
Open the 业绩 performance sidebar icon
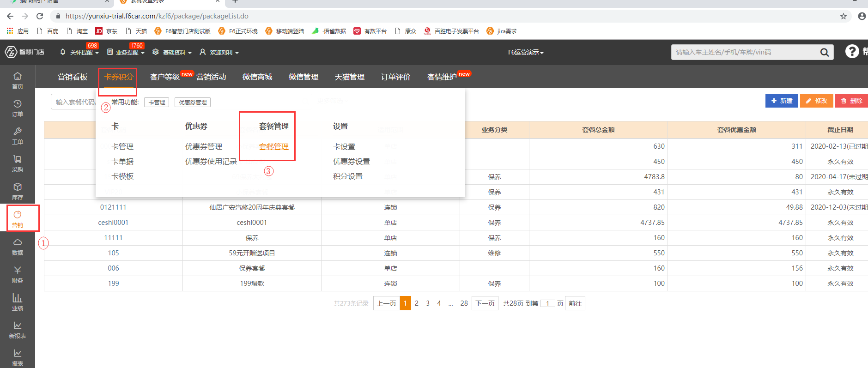18,302
